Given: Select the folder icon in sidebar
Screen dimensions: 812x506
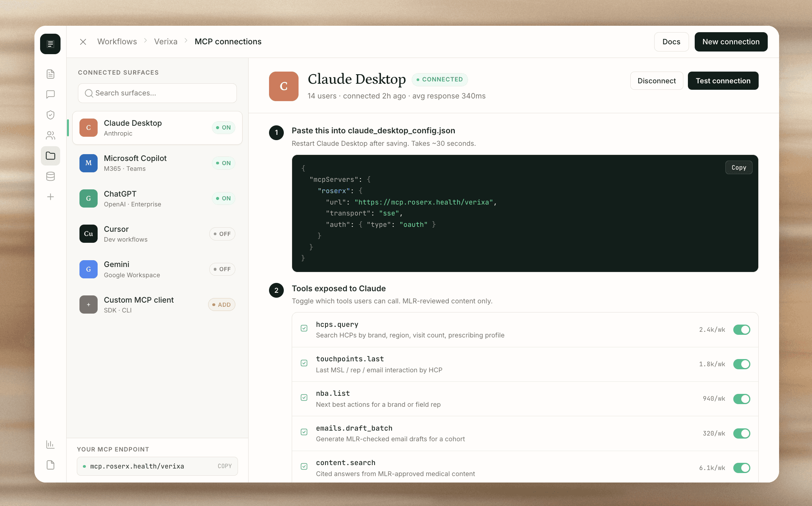Looking at the screenshot, I should coord(50,156).
